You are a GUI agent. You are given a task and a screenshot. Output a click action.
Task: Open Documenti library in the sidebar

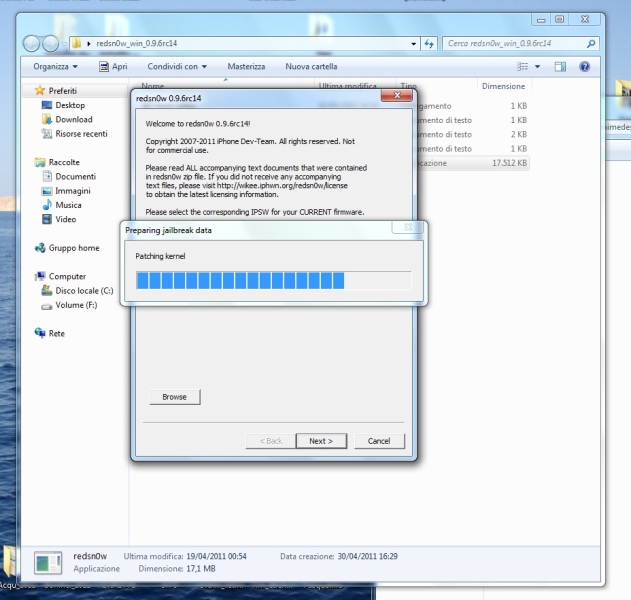pyautogui.click(x=76, y=176)
